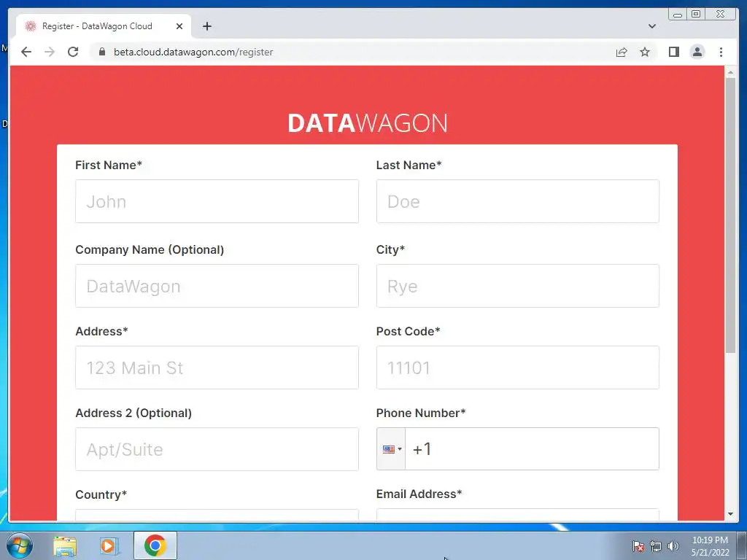The width and height of the screenshot is (747, 560).
Task: Click the City input field
Action: pos(518,286)
